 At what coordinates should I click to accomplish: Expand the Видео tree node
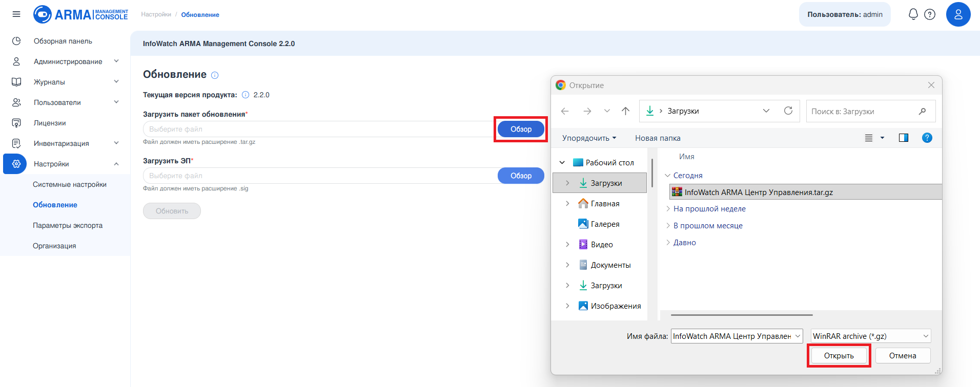(567, 244)
